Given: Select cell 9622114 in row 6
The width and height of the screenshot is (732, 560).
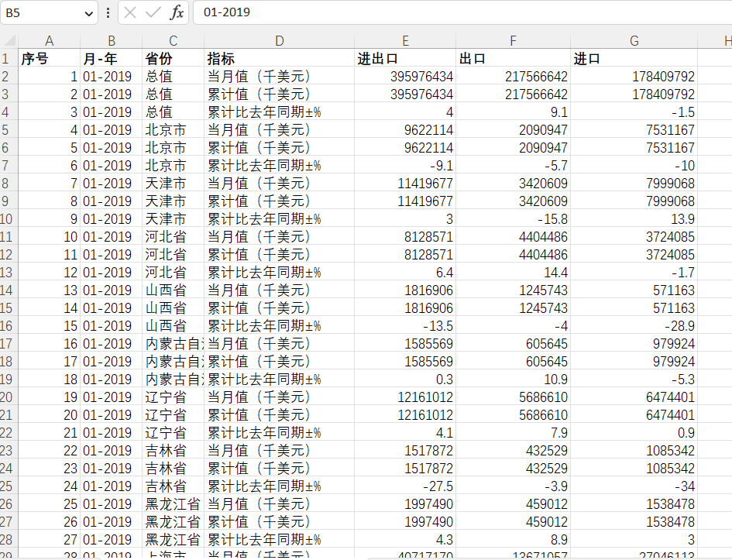Looking at the screenshot, I should click(x=405, y=148).
